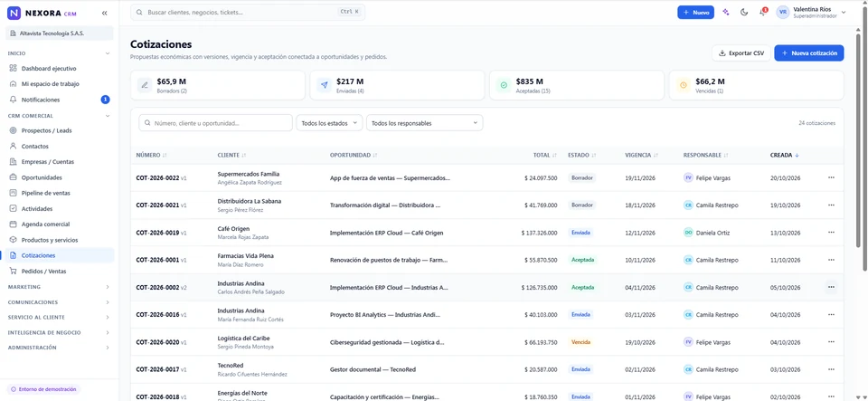
Task: Open the Todos los responsables dropdown
Action: click(425, 123)
